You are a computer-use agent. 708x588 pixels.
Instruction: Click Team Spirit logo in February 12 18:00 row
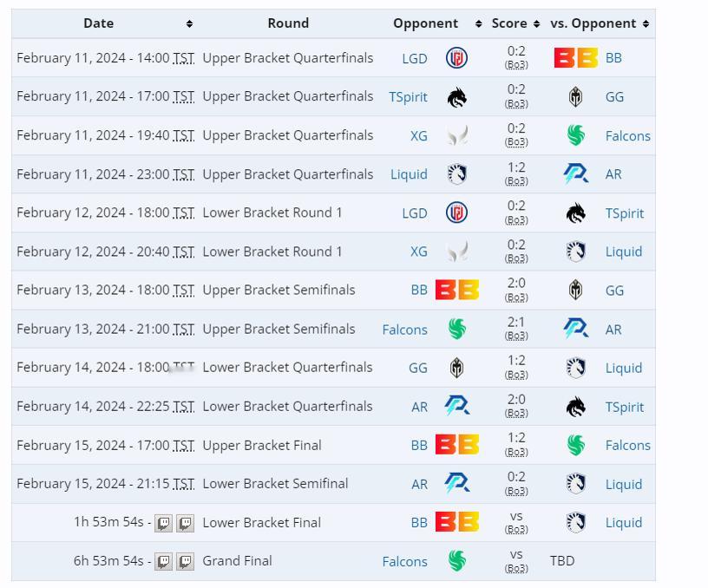coord(576,213)
